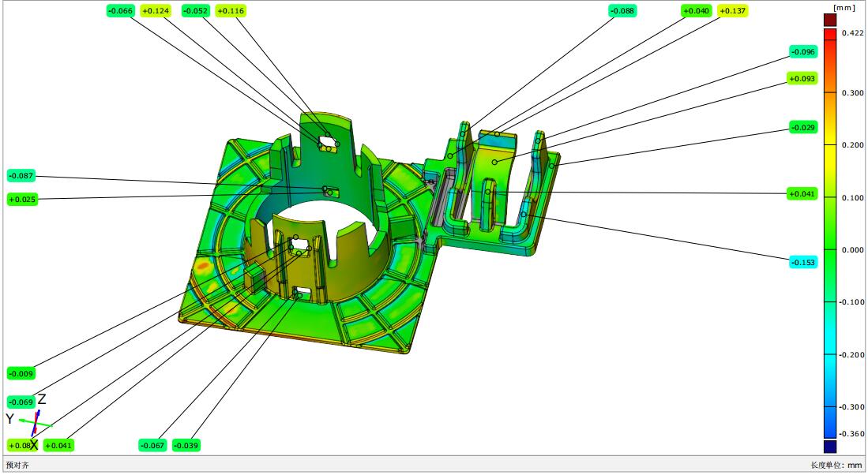Click the -0.052 deviation annotation
Image resolution: width=868 pixels, height=475 pixels.
click(x=195, y=11)
